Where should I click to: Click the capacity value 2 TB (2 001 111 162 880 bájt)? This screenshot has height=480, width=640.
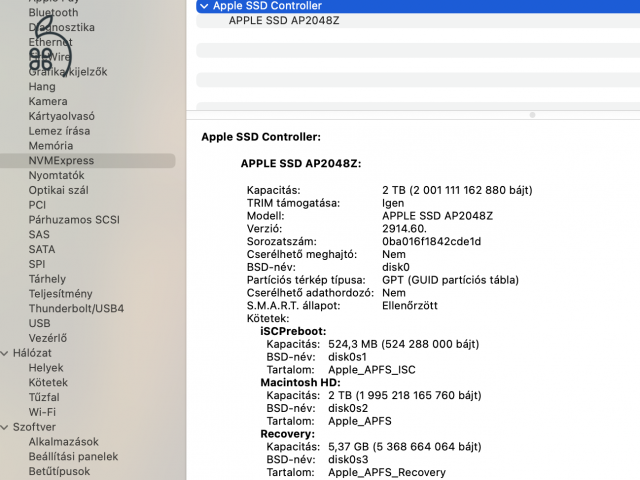[457, 190]
